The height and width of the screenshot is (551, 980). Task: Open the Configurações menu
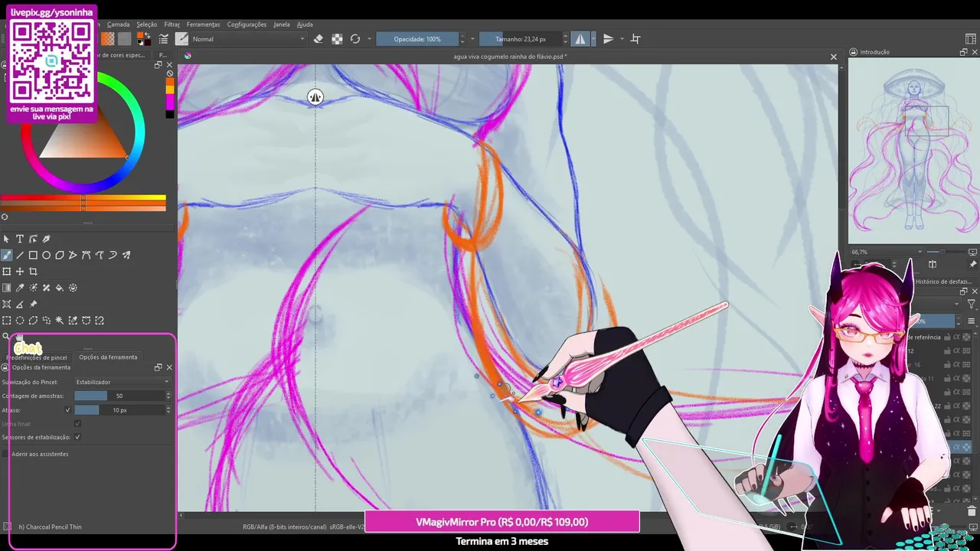(247, 24)
